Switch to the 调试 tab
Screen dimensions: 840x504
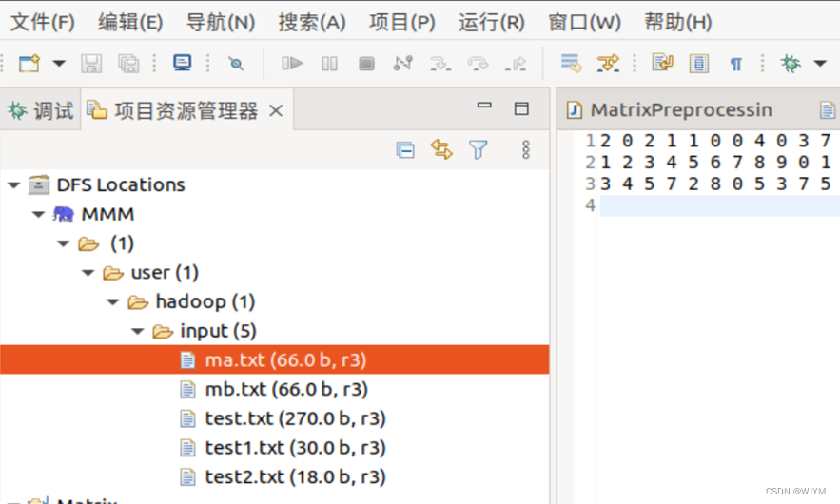coord(41,110)
